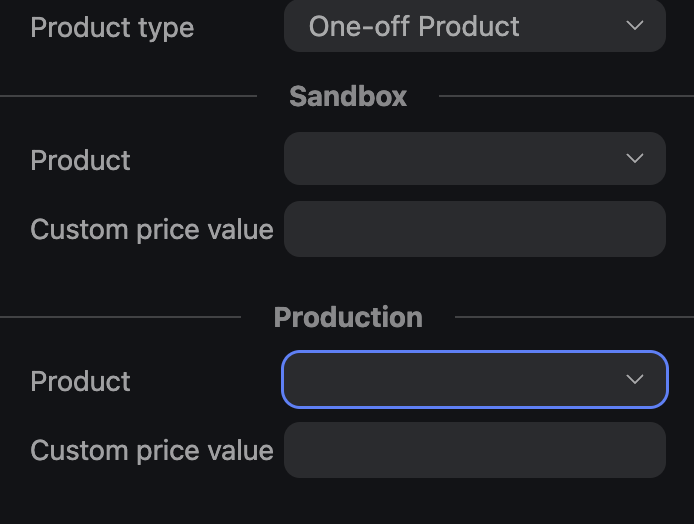The width and height of the screenshot is (694, 524).
Task: Click the chevron on the Product type dropdown
Action: 635,26
